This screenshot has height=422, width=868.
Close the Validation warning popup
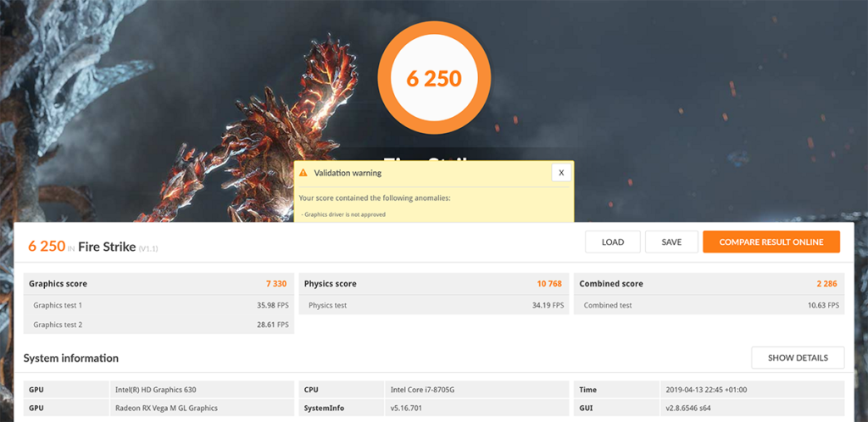click(560, 173)
